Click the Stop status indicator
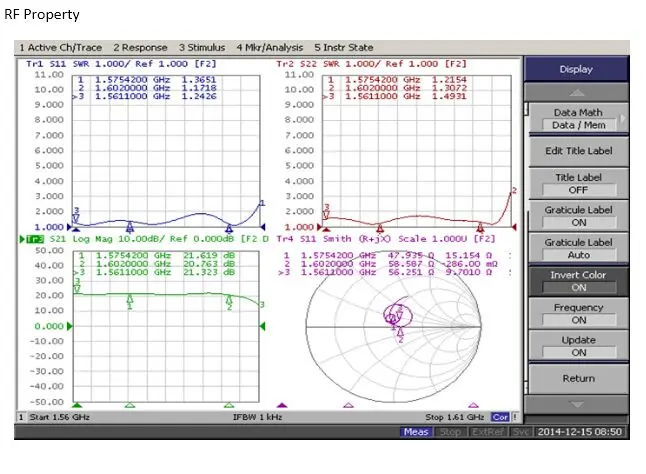 (450, 432)
